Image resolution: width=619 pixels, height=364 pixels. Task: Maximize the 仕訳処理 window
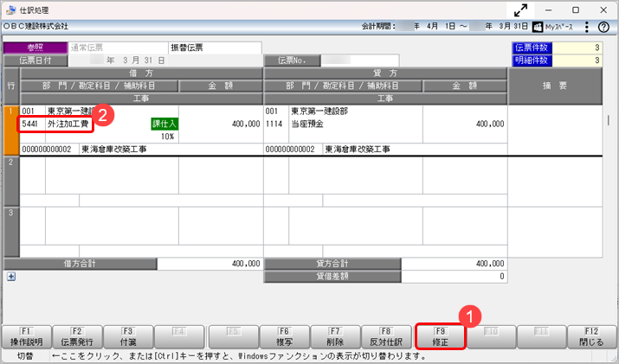tap(576, 10)
